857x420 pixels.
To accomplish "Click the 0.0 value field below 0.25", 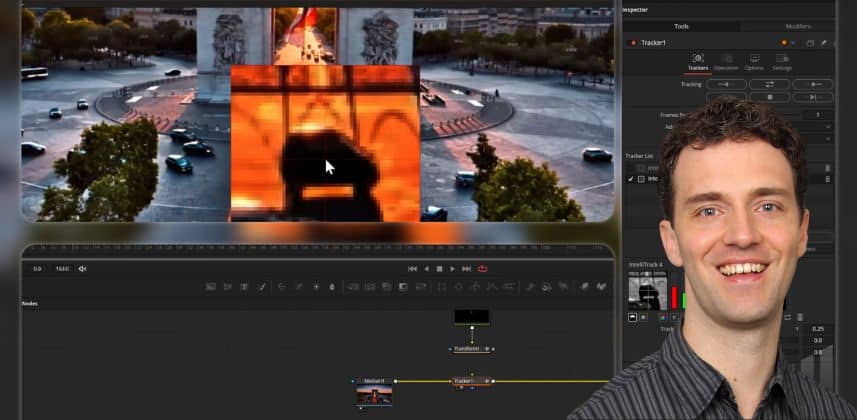I will (818, 340).
